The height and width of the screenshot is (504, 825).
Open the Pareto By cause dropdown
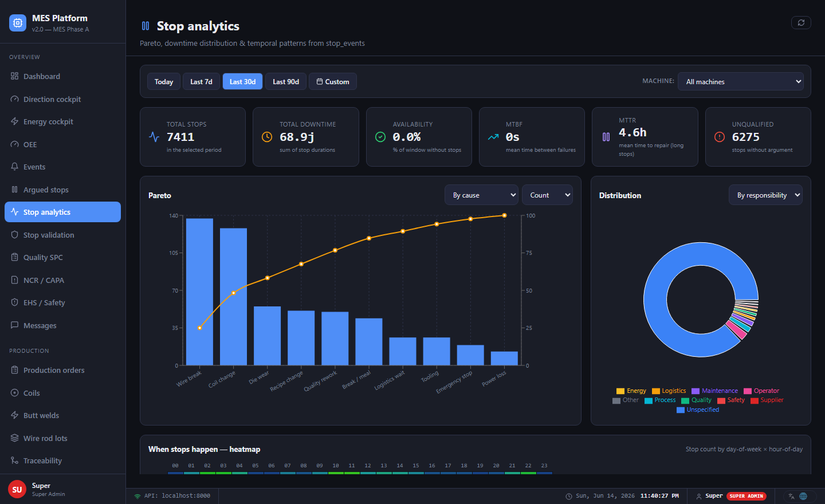point(481,195)
